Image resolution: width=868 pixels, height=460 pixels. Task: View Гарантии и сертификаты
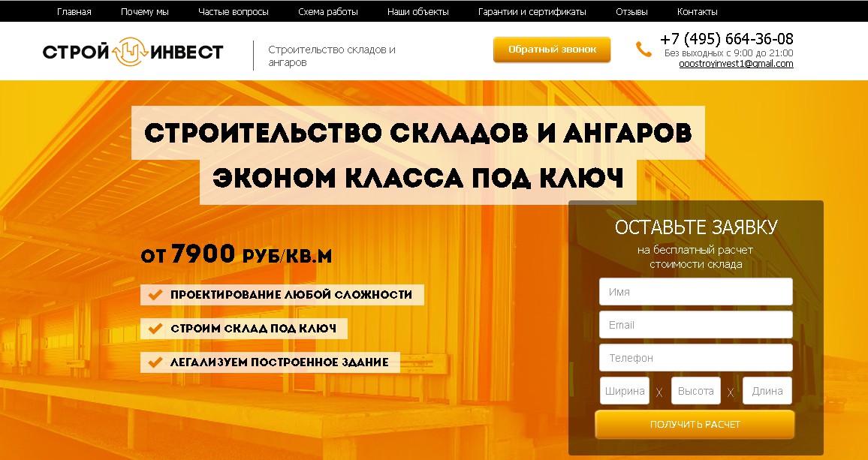(x=532, y=11)
